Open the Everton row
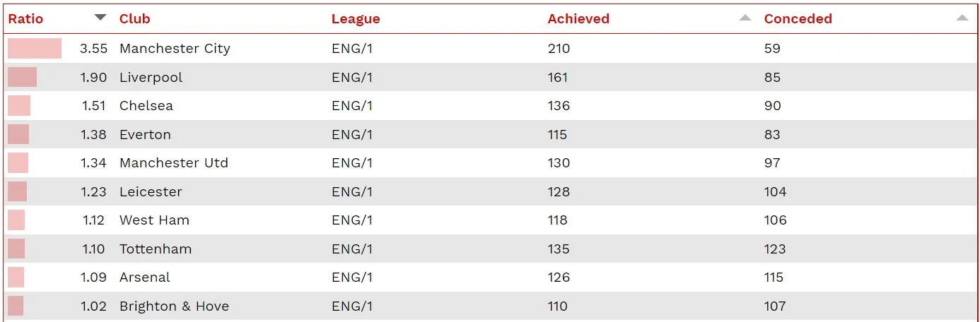Screen dimensions: 980x322 145,135
